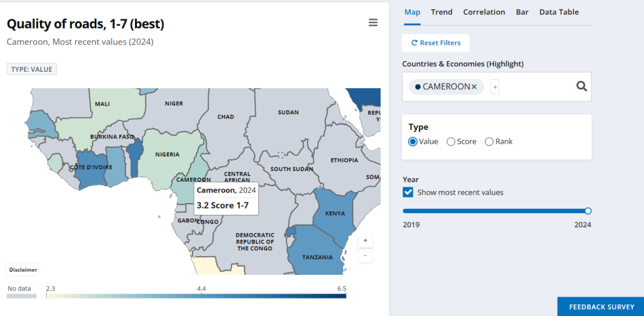Select the Rank radio button
Viewport: 644px width, 316px height.
489,142
